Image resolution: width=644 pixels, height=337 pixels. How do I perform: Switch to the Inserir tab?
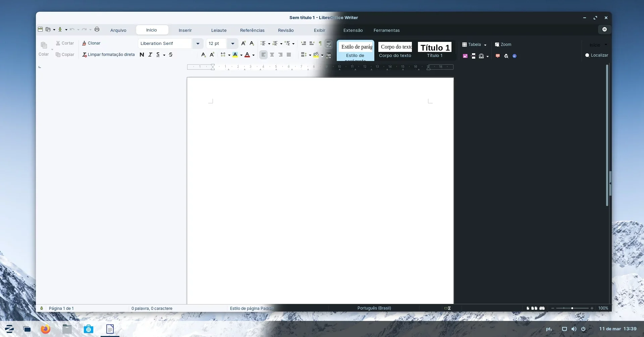coord(185,30)
